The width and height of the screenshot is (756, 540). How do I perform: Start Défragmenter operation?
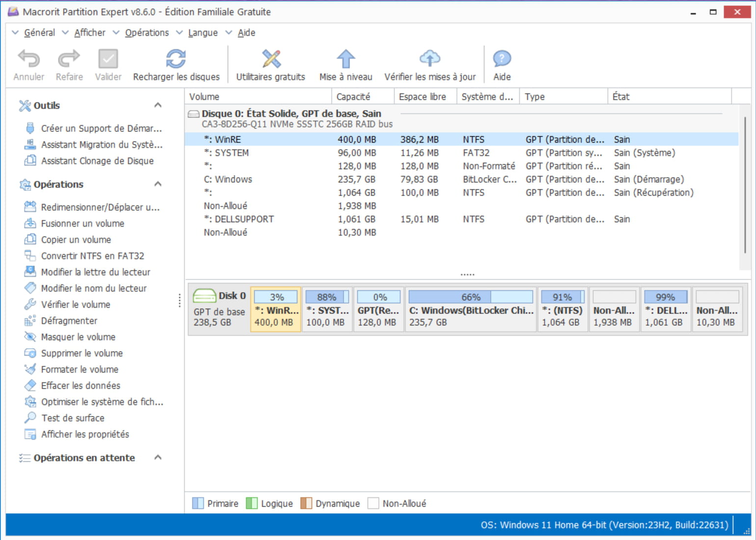click(61, 321)
